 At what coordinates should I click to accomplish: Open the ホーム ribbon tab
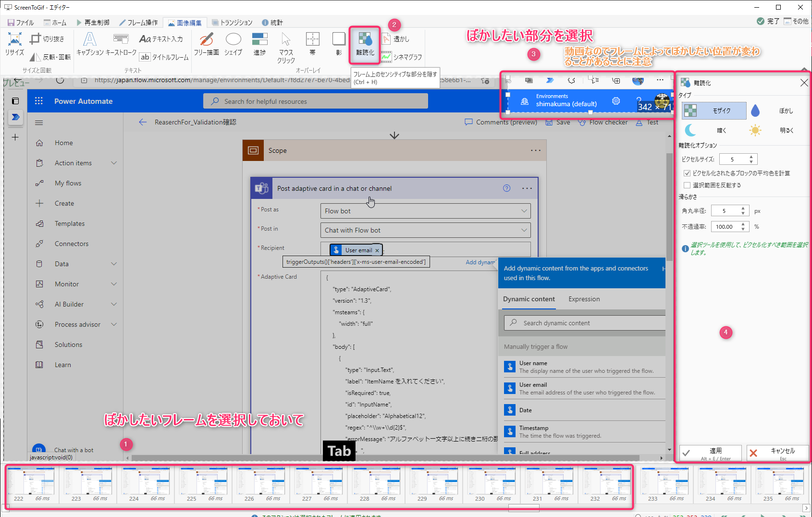pyautogui.click(x=55, y=23)
